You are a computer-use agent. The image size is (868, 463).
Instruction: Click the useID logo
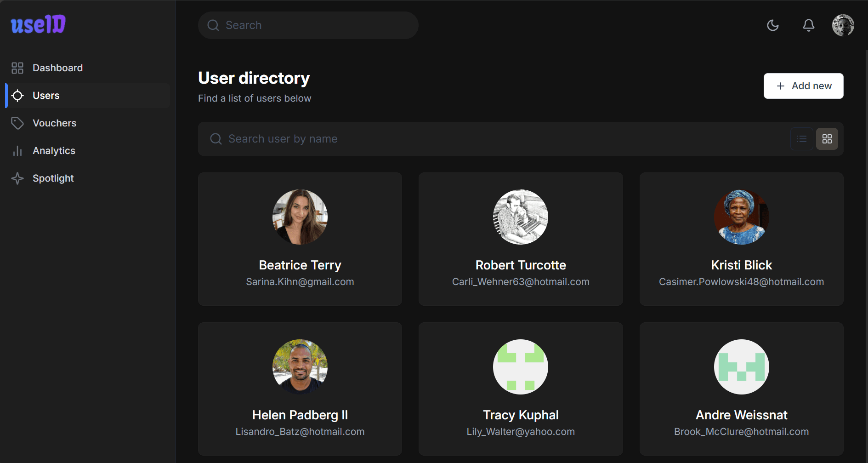tap(38, 24)
